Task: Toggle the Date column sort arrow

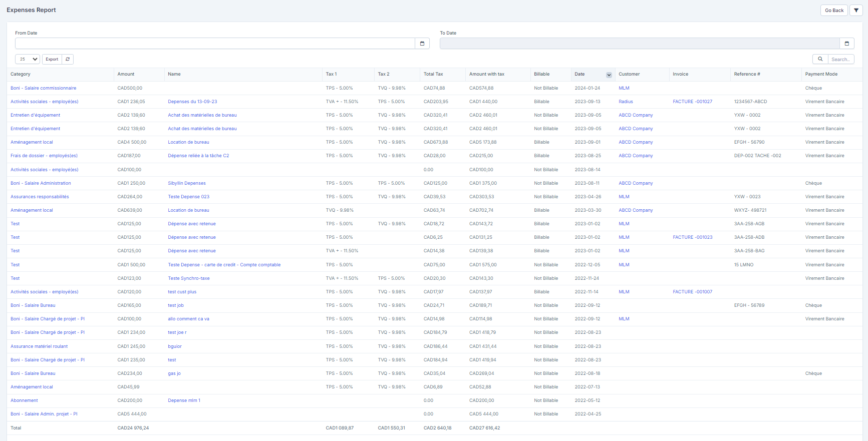Action: (609, 75)
